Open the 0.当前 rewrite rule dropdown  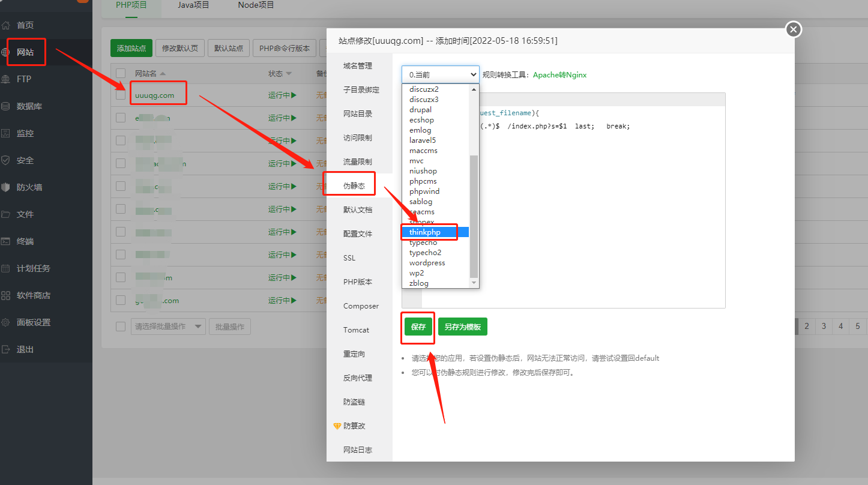[x=441, y=75]
